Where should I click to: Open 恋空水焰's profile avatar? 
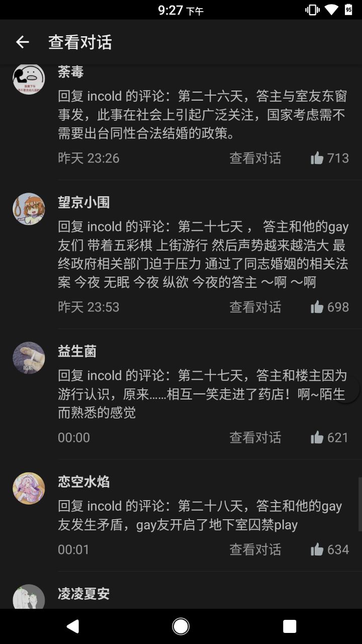pos(29,489)
